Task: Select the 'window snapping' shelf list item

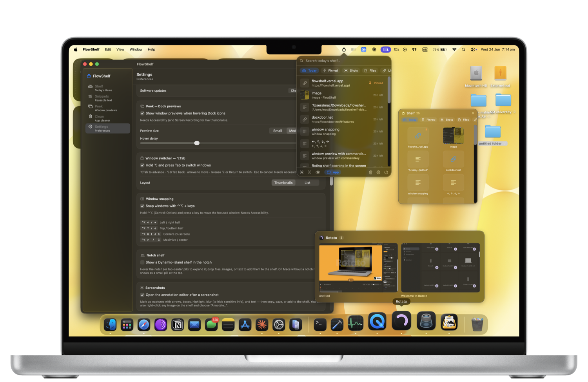Action: (x=343, y=132)
